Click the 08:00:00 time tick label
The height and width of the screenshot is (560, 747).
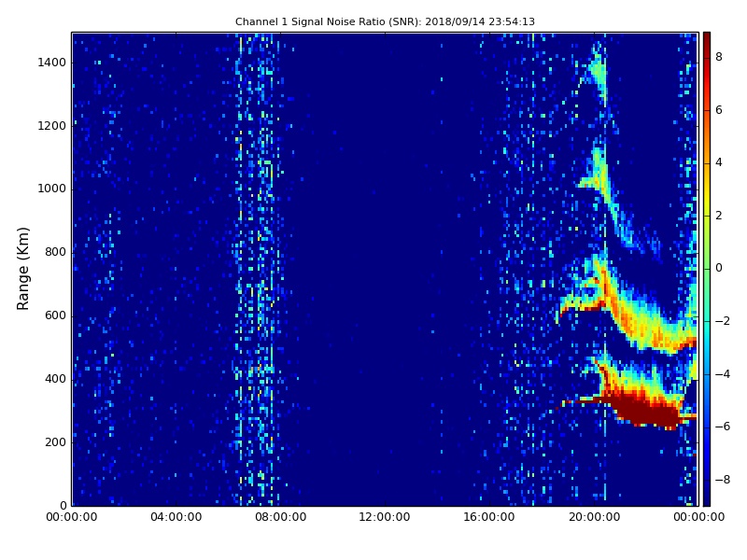pos(281,517)
